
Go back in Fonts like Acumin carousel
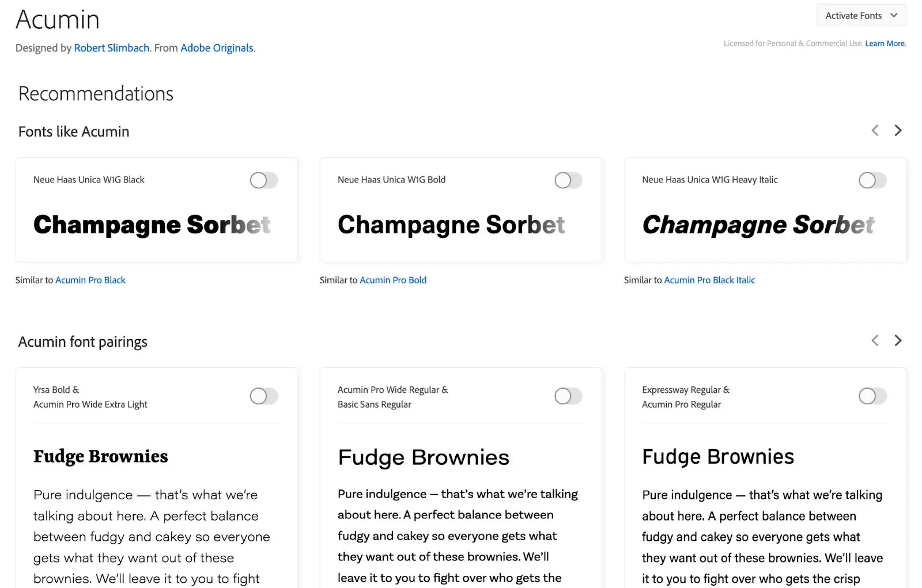click(x=875, y=131)
